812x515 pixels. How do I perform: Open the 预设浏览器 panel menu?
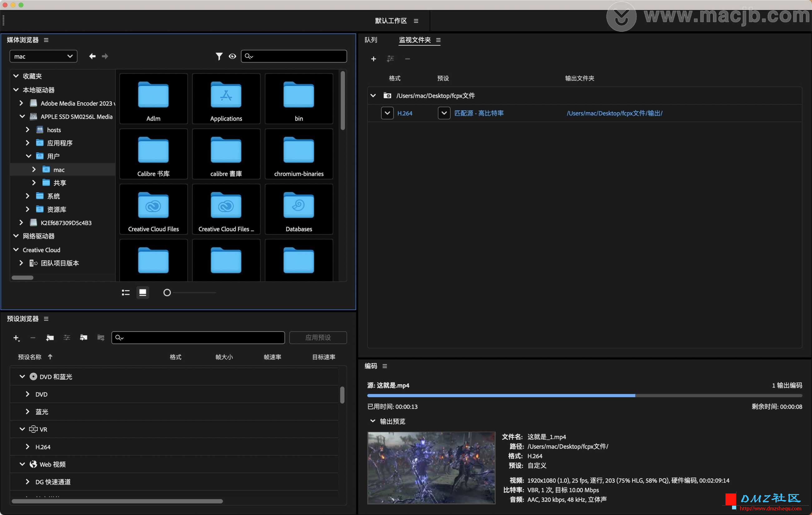tap(46, 318)
